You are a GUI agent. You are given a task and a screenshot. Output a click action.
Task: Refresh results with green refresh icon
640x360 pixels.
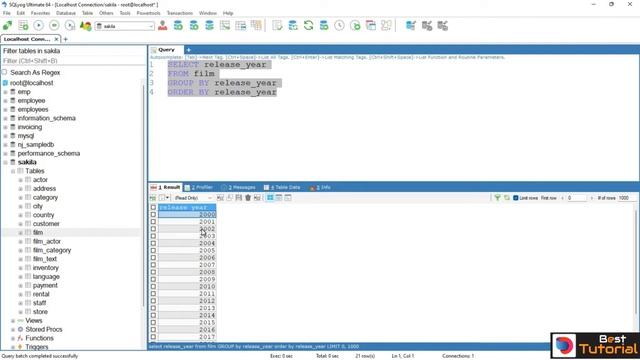point(507,198)
